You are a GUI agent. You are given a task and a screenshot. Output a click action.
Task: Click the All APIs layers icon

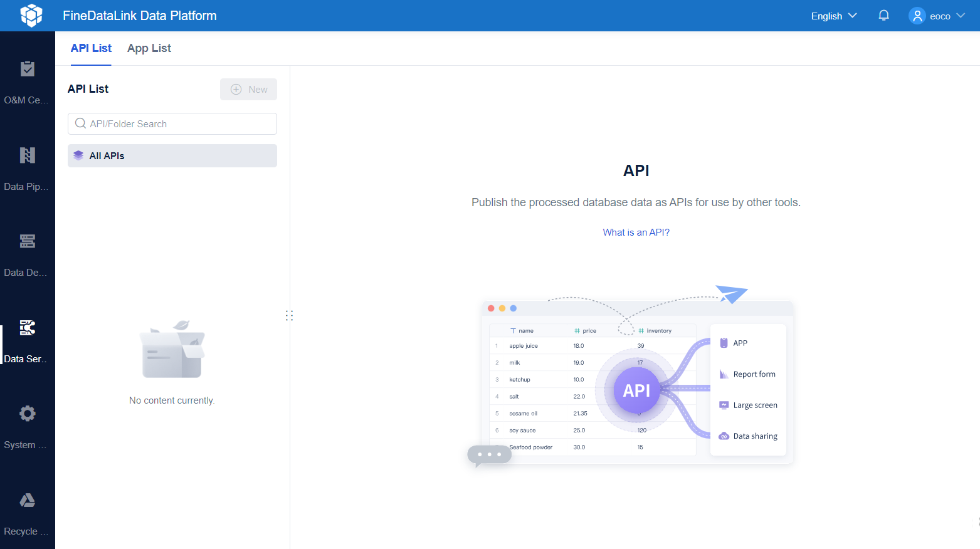pos(78,155)
